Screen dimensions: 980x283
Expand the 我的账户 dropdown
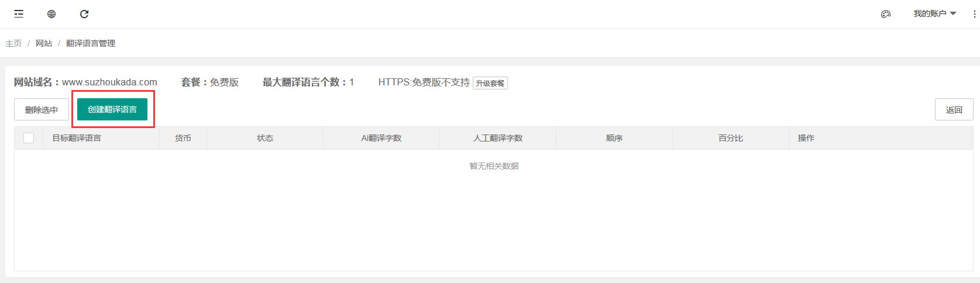coord(934,13)
